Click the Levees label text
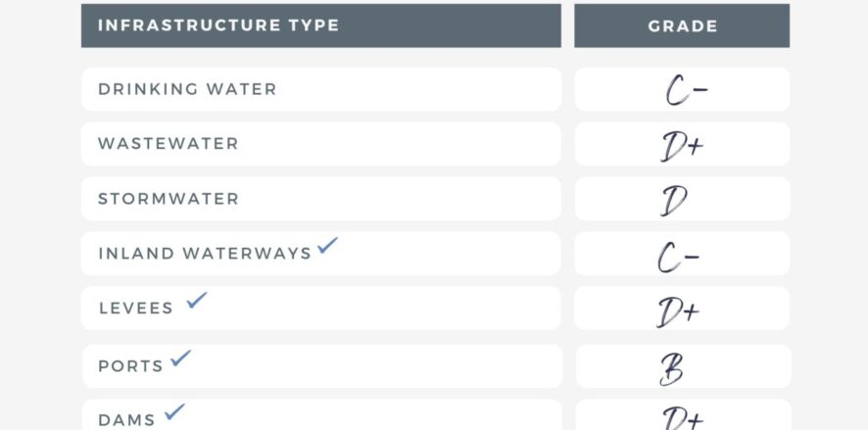The width and height of the screenshot is (868, 430). point(136,309)
